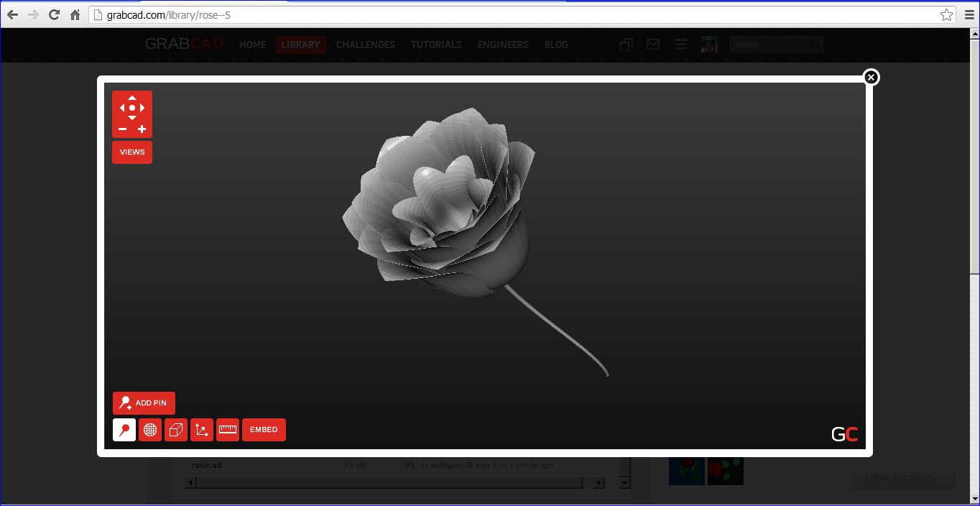980x506 pixels.
Task: Click the rose.stl file name
Action: [207, 465]
